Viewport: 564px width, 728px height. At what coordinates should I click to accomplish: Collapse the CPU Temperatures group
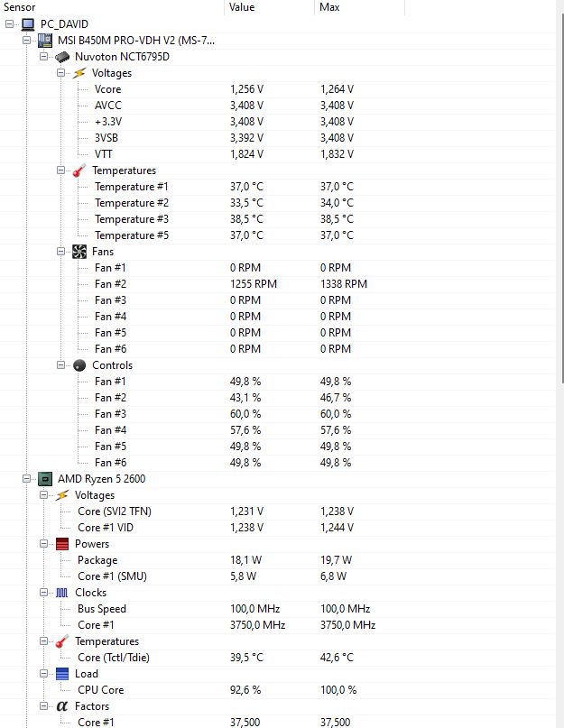[x=43, y=641]
